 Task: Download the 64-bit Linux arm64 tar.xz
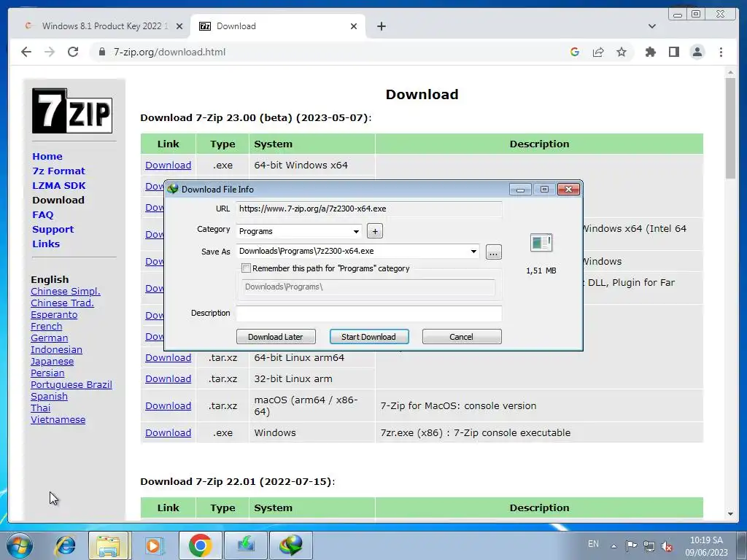pyautogui.click(x=169, y=357)
